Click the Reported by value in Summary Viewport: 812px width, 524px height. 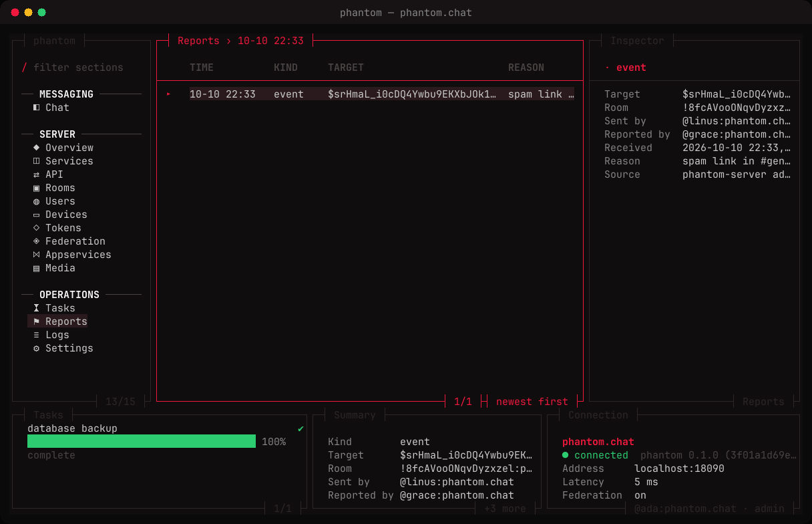click(457, 495)
